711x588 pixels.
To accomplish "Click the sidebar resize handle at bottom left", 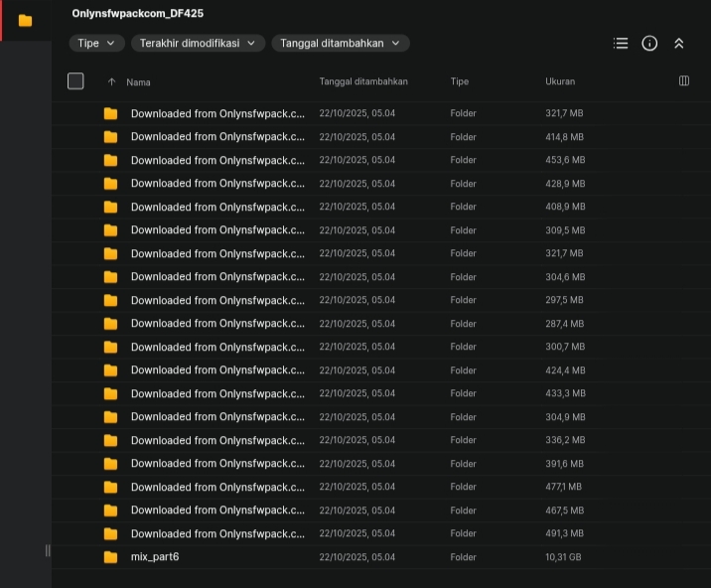I will [x=47, y=550].
